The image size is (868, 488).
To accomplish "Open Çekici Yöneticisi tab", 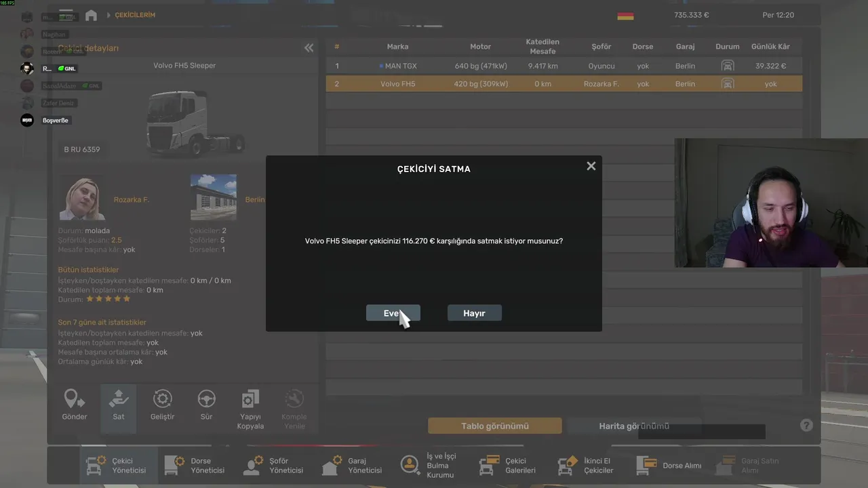I will [119, 466].
